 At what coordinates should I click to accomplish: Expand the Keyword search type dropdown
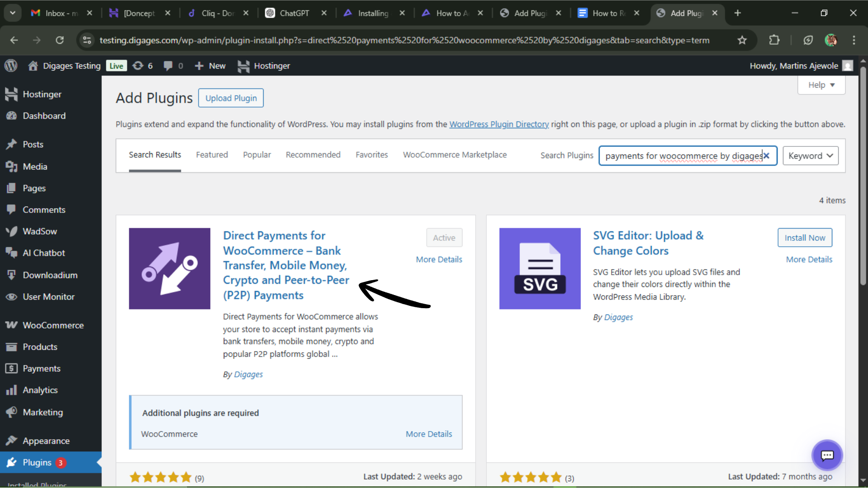(810, 156)
